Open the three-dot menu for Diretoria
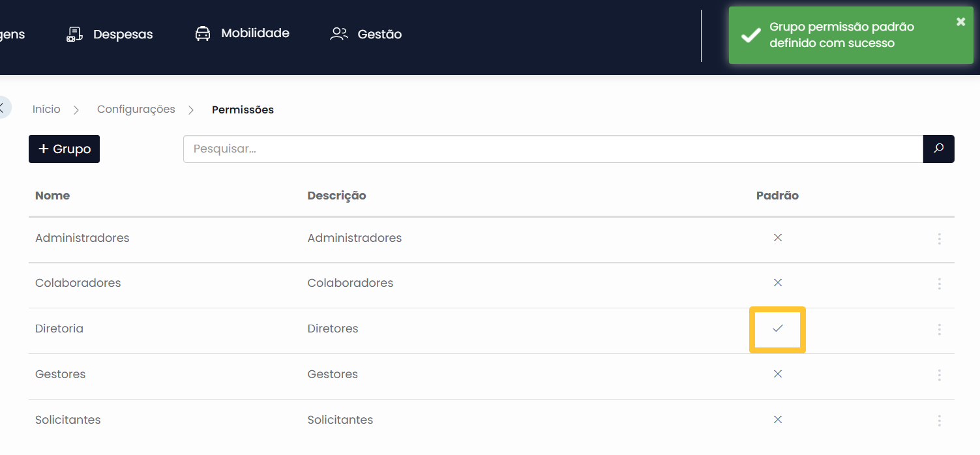The height and width of the screenshot is (455, 980). click(939, 329)
